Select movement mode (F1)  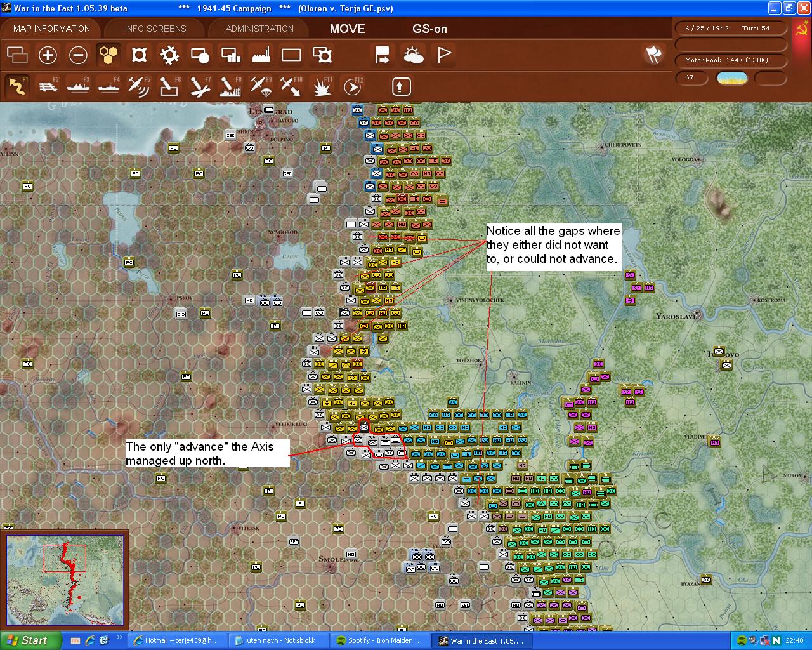pos(17,86)
